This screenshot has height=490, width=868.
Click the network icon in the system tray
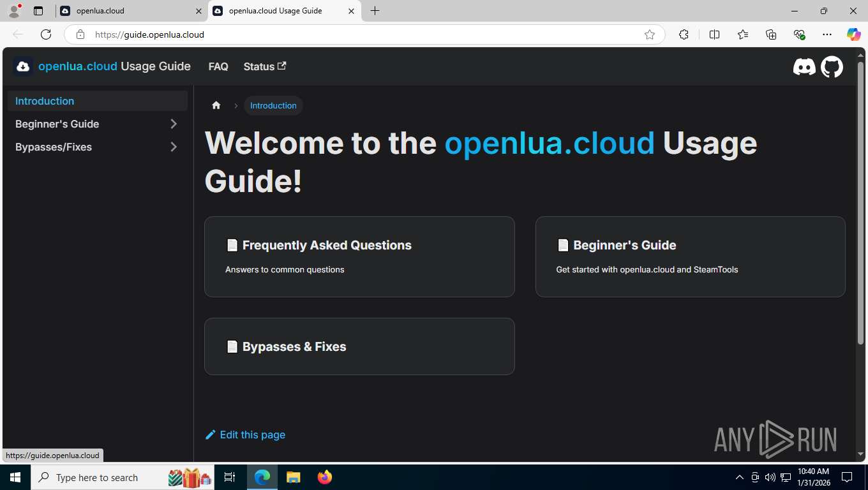coord(786,477)
